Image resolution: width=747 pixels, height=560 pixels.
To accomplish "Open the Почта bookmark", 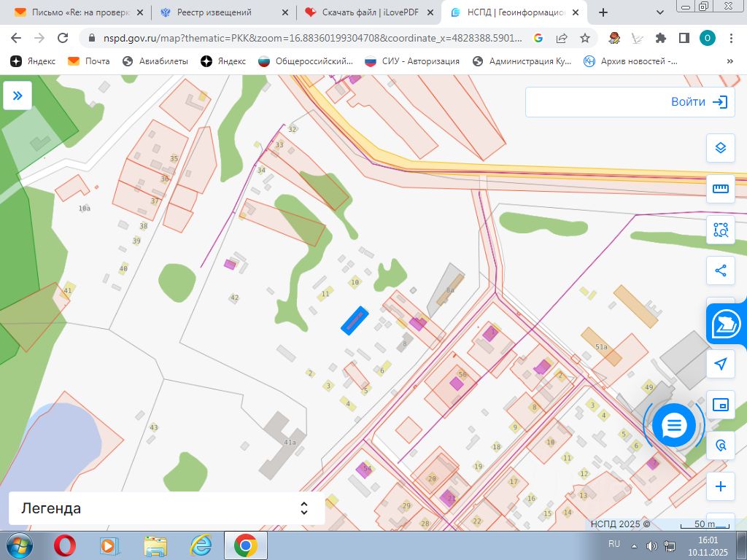I will pos(88,61).
